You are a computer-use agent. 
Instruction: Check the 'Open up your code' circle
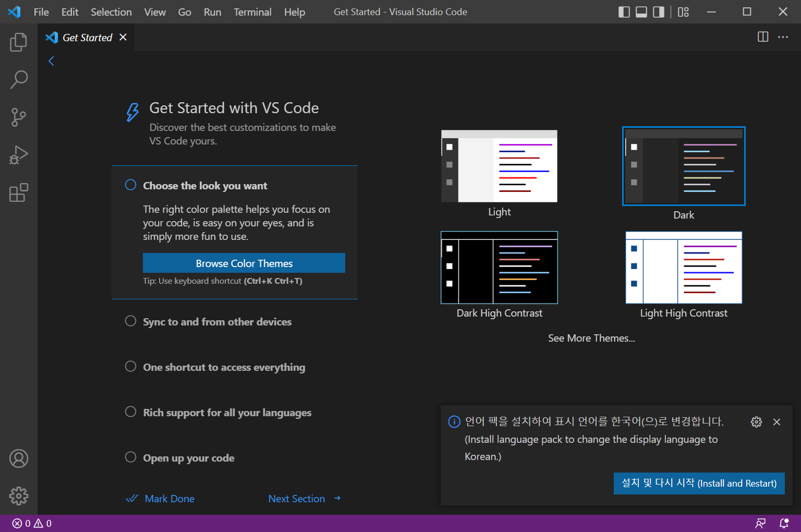pos(130,457)
